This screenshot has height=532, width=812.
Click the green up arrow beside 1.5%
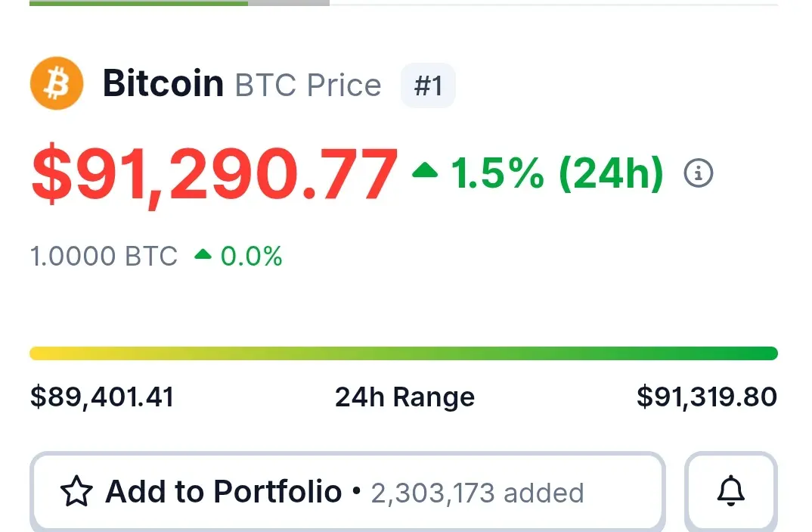click(425, 170)
